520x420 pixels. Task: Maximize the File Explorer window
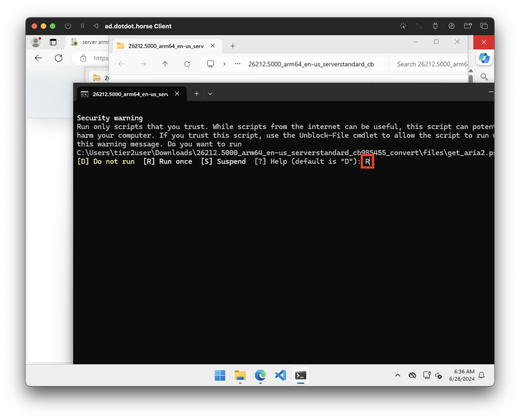point(436,42)
